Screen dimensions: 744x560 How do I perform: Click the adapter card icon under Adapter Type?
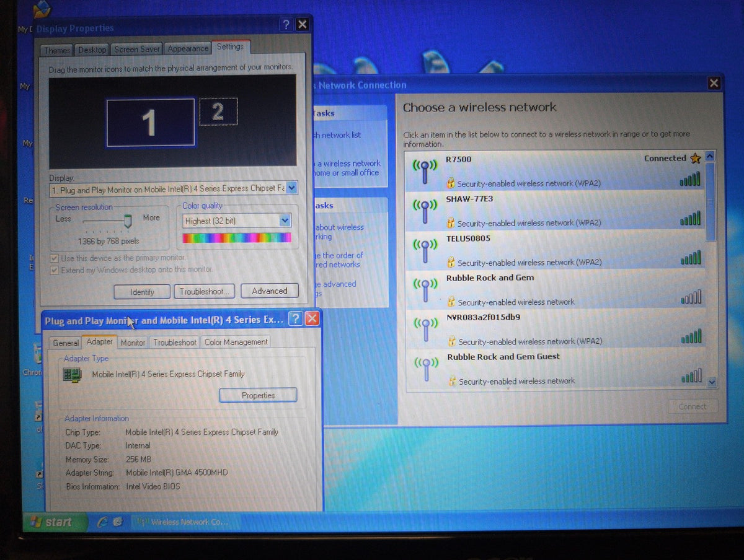point(73,375)
